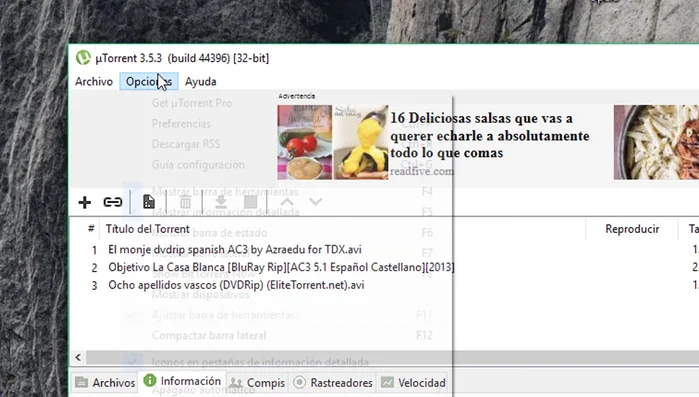Click the Start download arrow icon
This screenshot has height=397, width=699.
pos(221,202)
